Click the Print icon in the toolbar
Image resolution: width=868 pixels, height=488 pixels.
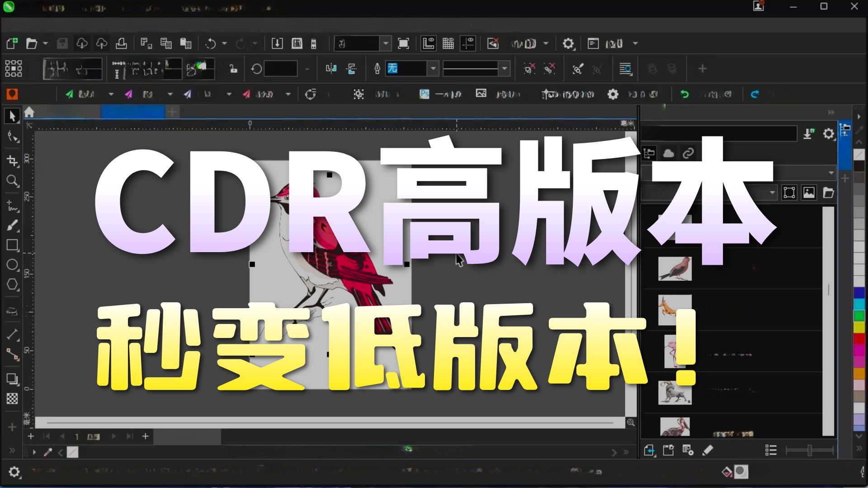(x=121, y=43)
